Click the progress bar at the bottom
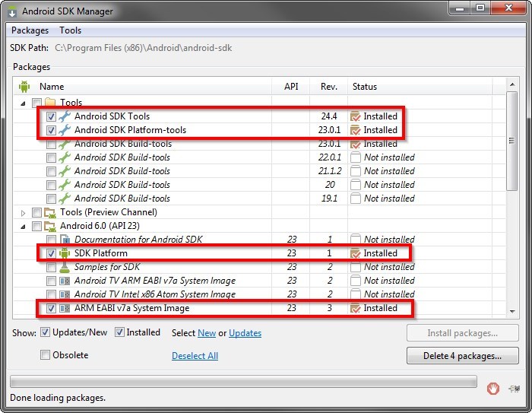 (x=243, y=381)
